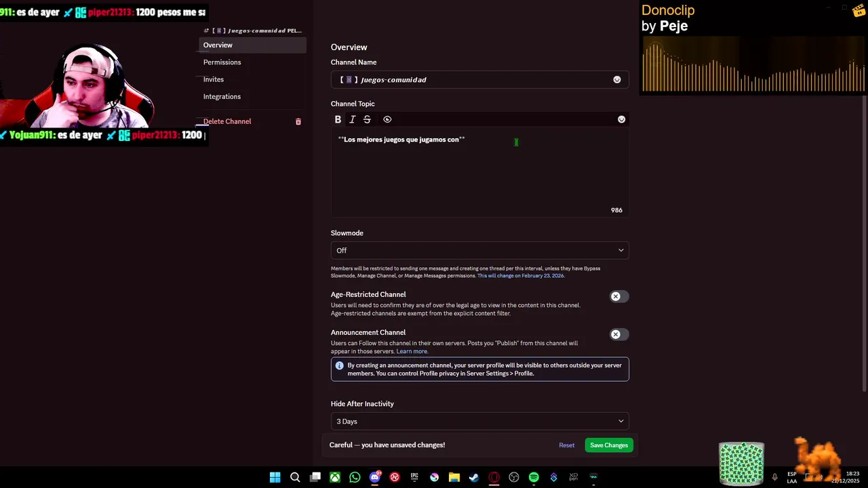Enable Announcement Channel toggle
Screen dimensions: 868x488
[x=618, y=334]
